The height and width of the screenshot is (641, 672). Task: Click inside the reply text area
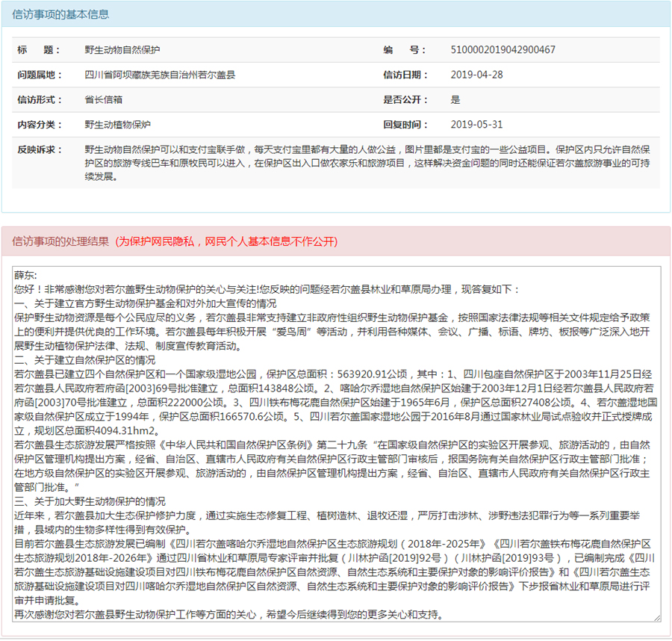pos(337,445)
